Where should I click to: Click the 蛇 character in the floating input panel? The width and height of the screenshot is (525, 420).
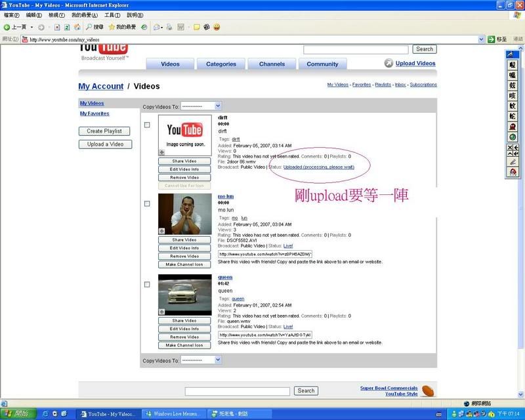[512, 117]
